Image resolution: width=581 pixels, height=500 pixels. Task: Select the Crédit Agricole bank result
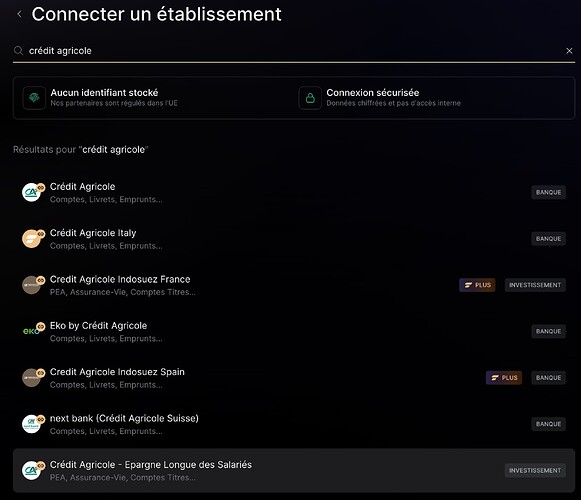point(294,192)
